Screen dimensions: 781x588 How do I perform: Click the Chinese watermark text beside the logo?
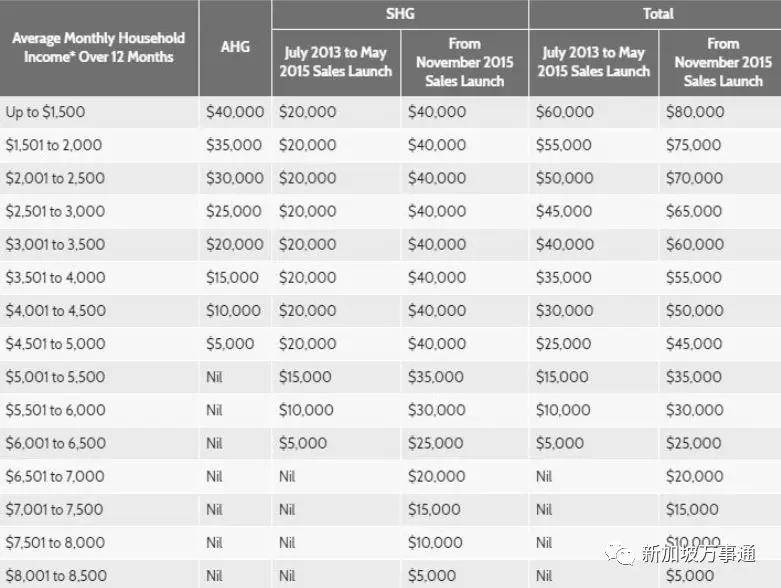(x=698, y=554)
